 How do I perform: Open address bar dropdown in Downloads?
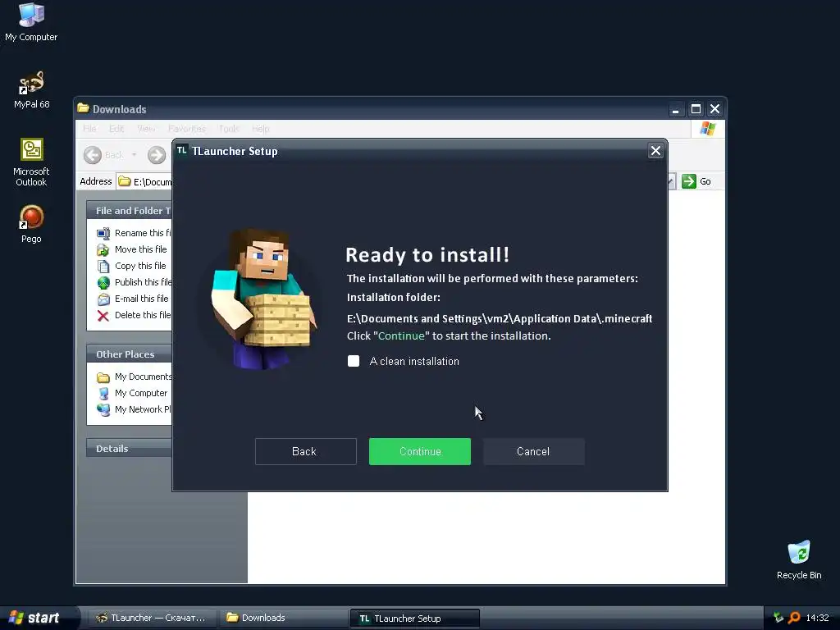pyautogui.click(x=671, y=181)
